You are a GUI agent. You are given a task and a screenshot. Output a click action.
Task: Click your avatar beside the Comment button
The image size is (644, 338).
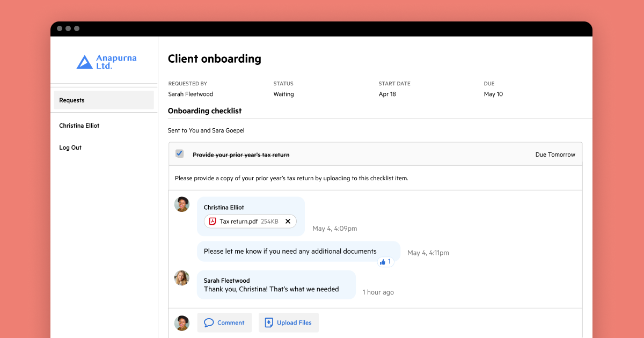pyautogui.click(x=181, y=322)
